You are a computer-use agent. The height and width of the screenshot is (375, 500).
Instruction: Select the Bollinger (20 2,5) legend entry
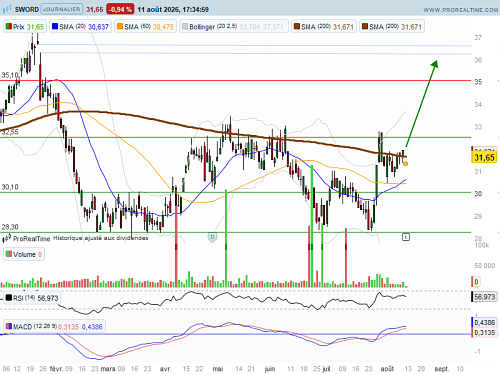pos(233,27)
